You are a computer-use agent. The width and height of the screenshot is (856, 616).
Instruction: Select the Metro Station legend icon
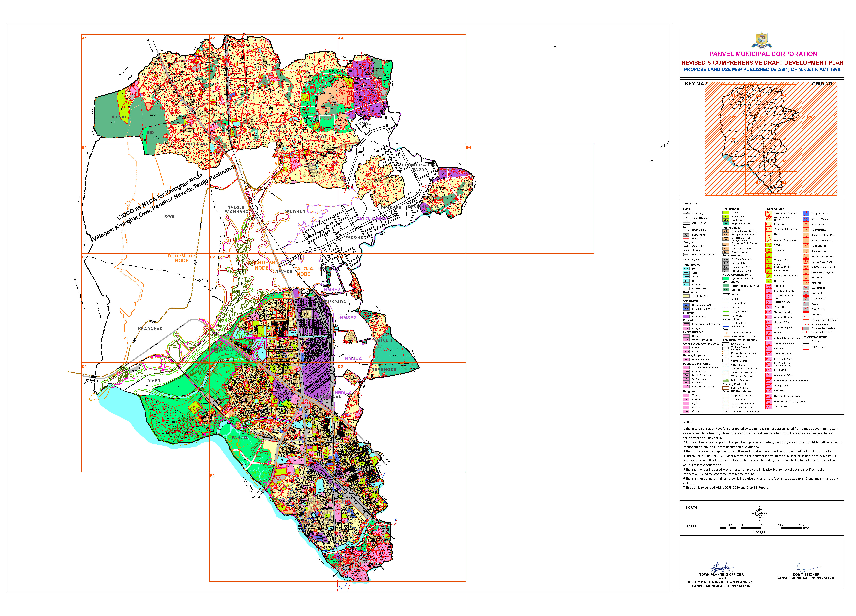coord(686,235)
